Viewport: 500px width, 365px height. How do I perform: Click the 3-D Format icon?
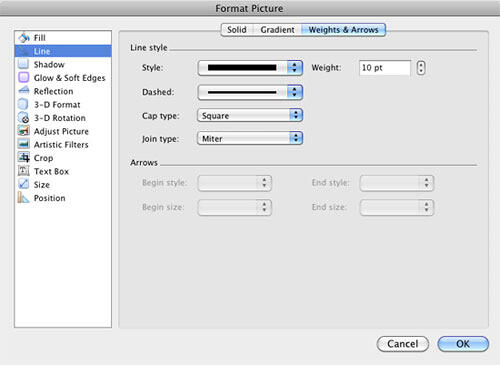click(x=24, y=104)
